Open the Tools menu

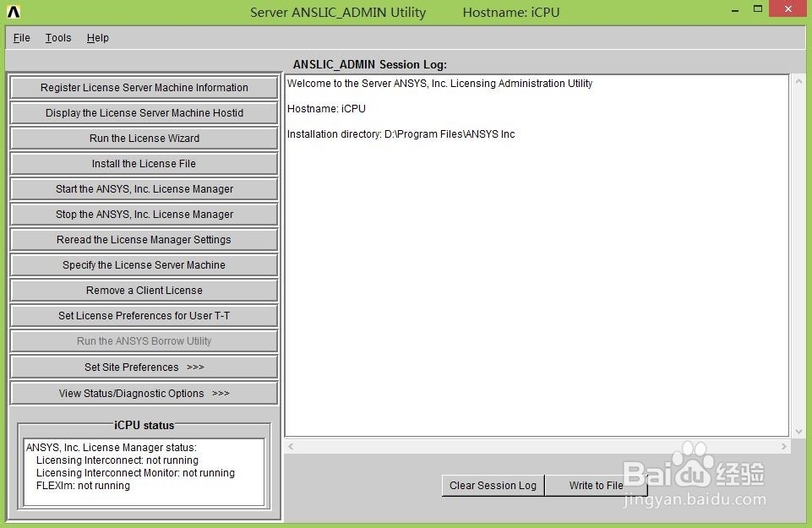coord(57,37)
